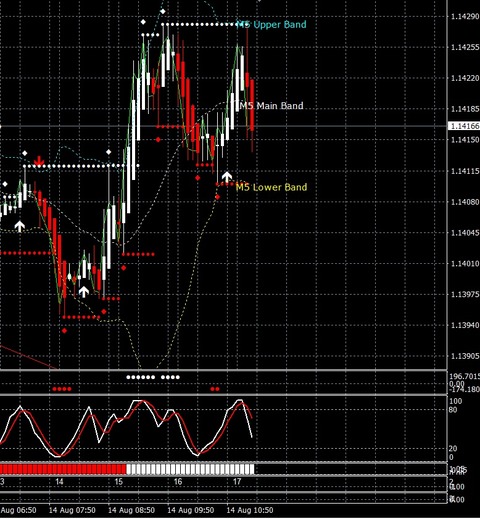Click the session number 16 in the bottom panel

point(178,481)
